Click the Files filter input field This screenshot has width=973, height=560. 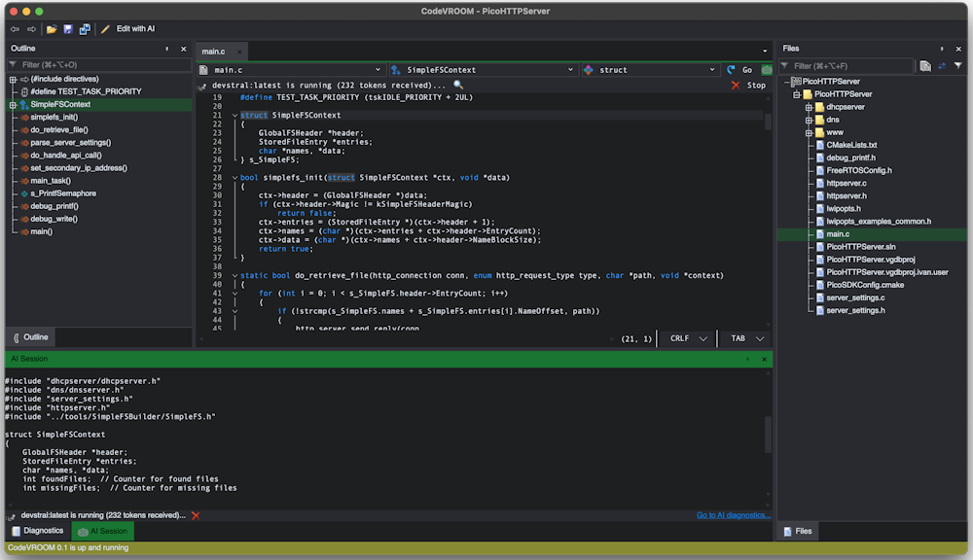tap(847, 66)
